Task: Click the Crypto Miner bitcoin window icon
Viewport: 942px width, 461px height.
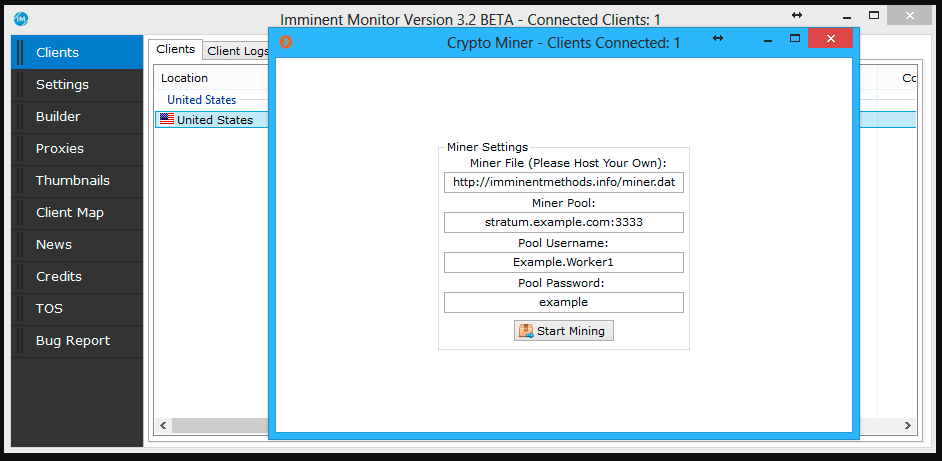Action: (x=287, y=41)
